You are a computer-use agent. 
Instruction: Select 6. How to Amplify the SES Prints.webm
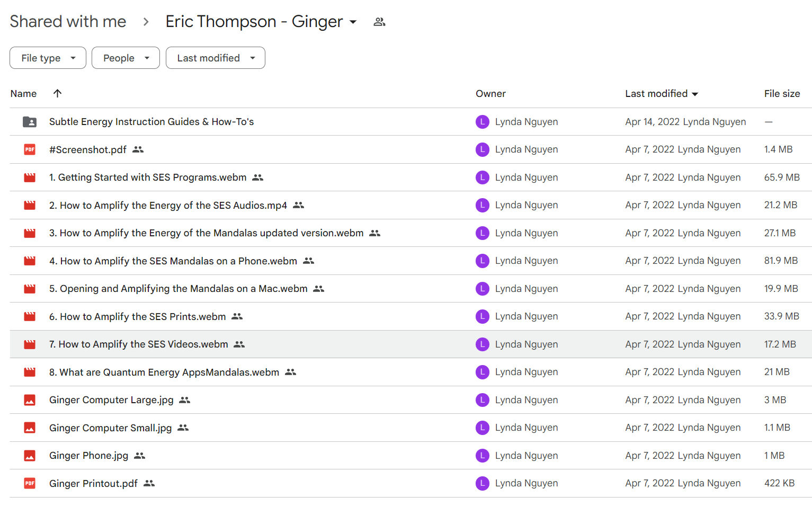tap(138, 316)
